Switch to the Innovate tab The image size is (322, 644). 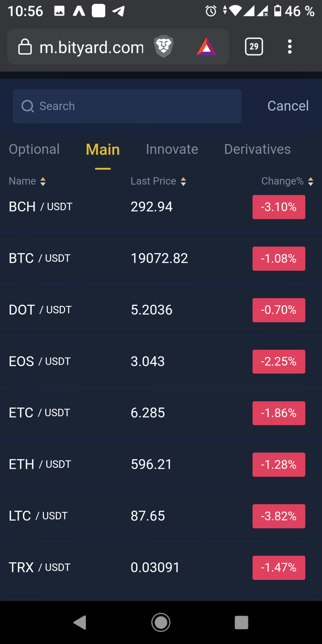[172, 149]
